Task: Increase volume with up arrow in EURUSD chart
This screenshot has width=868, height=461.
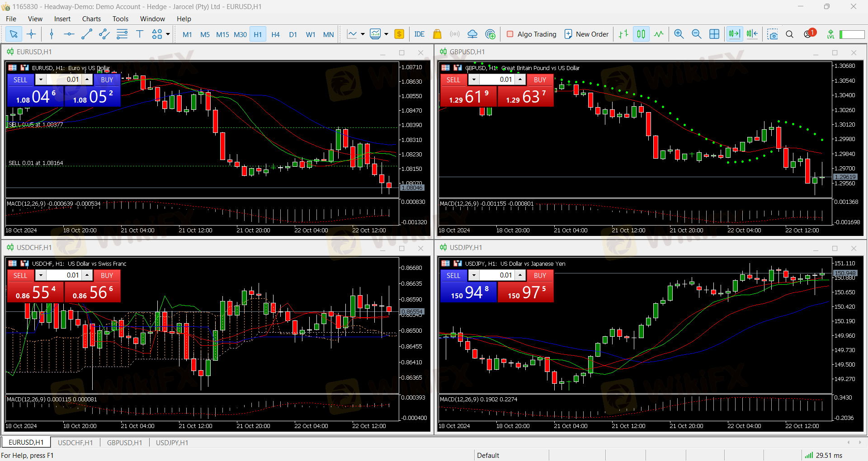Action: (x=87, y=80)
